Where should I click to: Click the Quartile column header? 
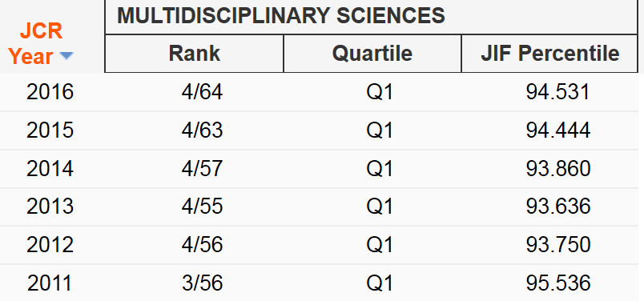(x=372, y=54)
